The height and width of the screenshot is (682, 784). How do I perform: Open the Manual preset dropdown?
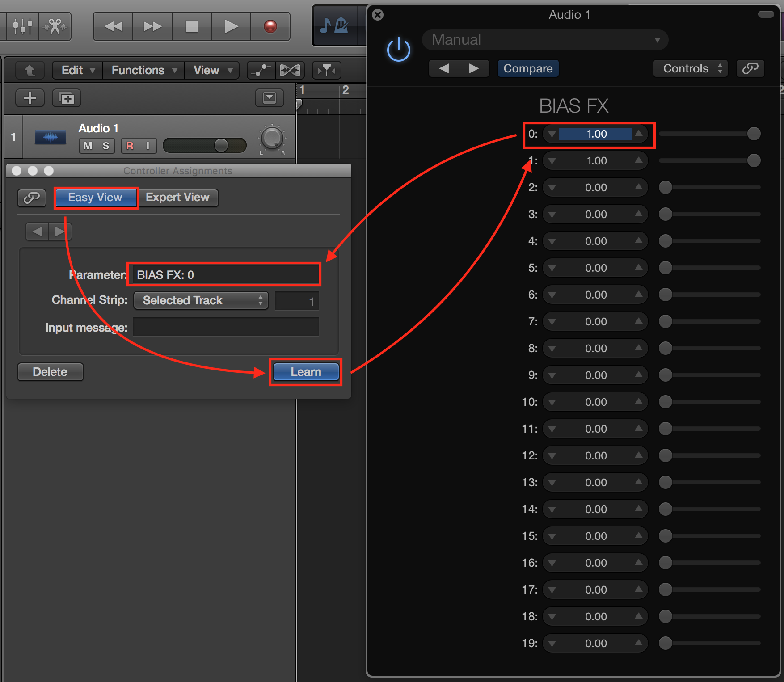coord(545,40)
